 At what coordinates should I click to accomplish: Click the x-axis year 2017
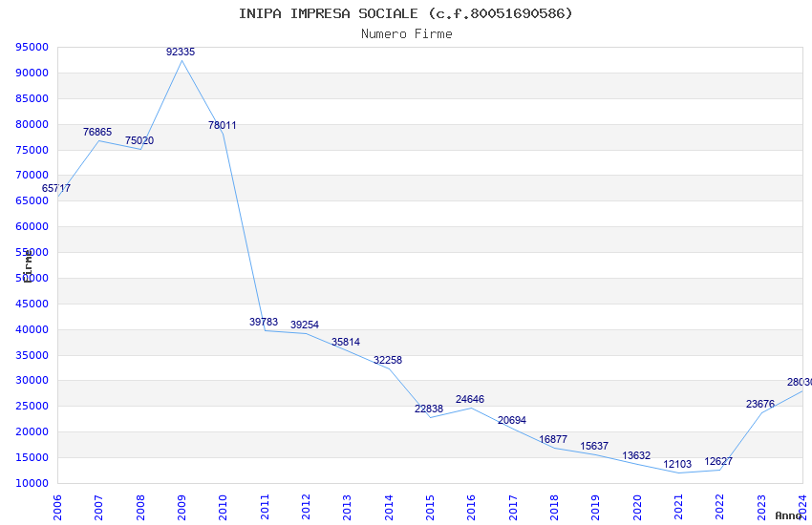(513, 507)
